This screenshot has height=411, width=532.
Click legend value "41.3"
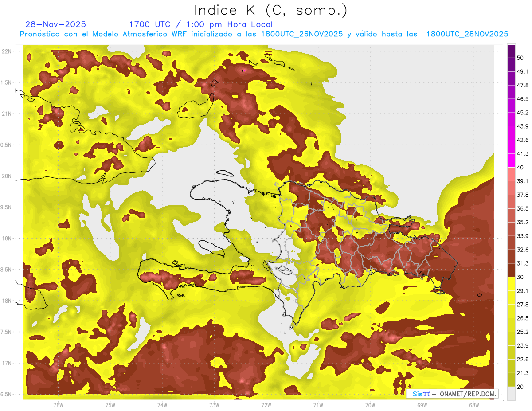(x=523, y=154)
